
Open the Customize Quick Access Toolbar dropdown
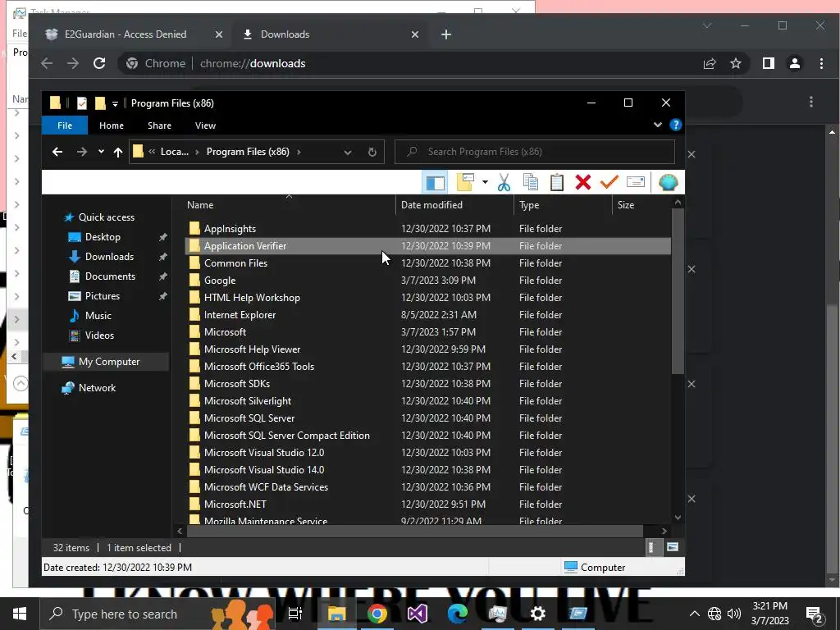click(115, 103)
